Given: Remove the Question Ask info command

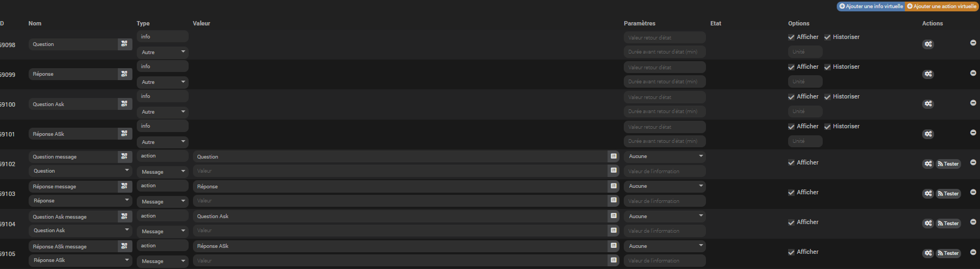Looking at the screenshot, I should 973,103.
